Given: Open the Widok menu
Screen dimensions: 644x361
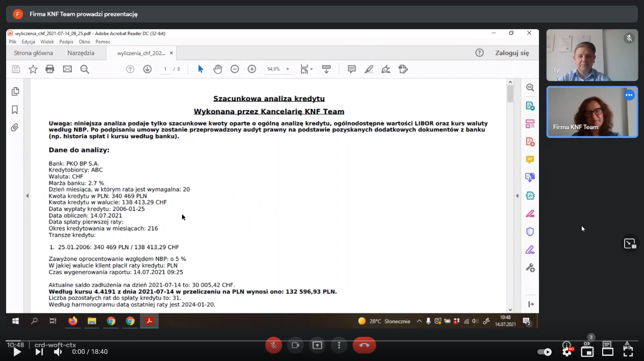Looking at the screenshot, I should point(47,42).
